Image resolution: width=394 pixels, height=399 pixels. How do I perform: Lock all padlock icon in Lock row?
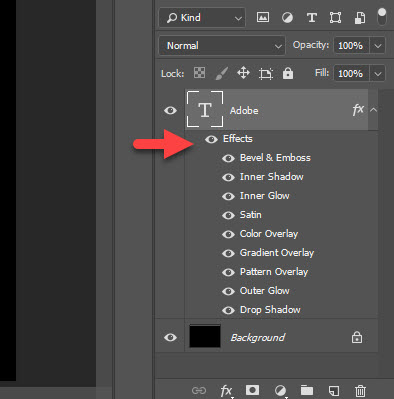(288, 73)
